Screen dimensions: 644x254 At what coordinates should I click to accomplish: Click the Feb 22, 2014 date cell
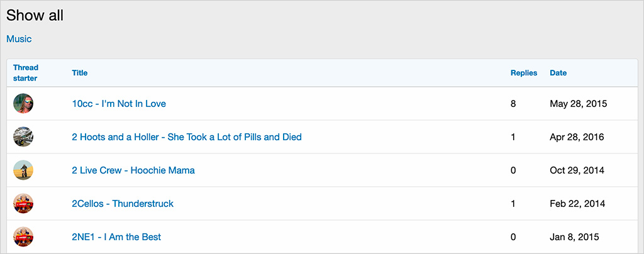click(x=578, y=204)
